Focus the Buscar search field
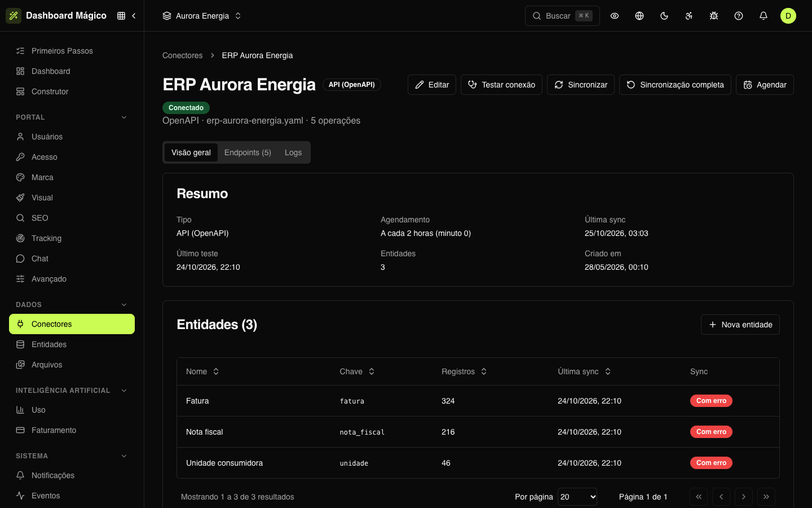812x508 pixels. pos(562,16)
